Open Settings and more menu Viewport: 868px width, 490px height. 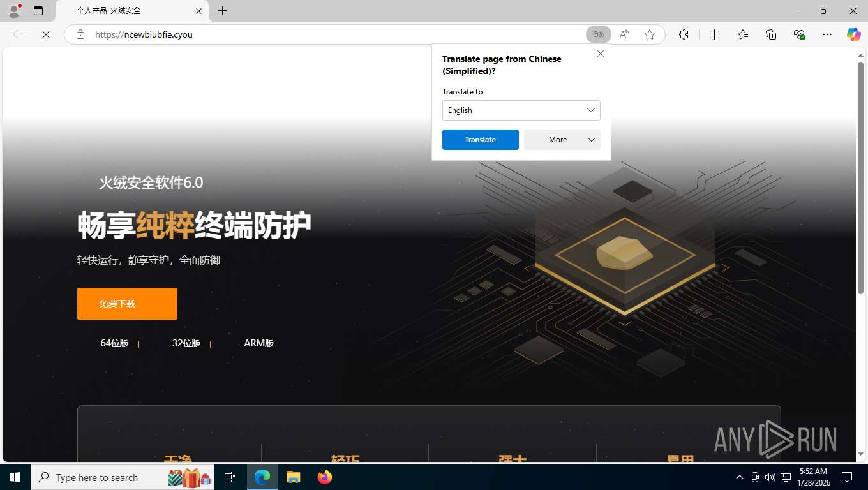[827, 34]
